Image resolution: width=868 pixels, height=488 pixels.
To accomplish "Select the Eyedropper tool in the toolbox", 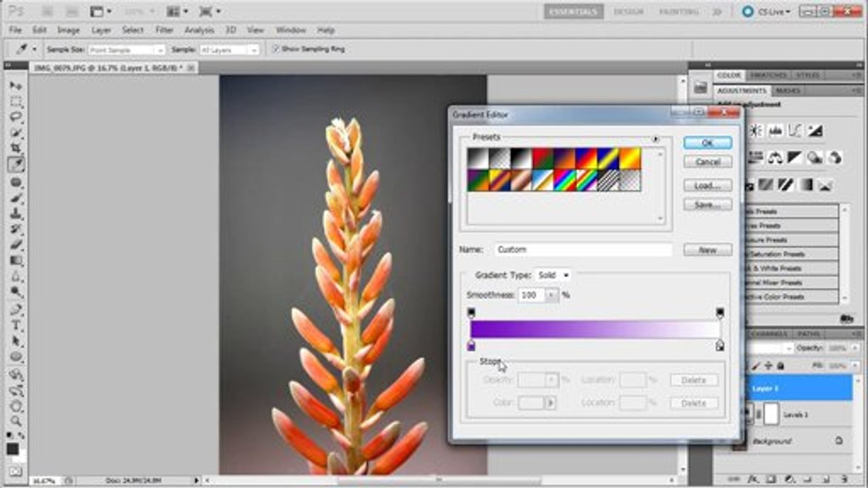I will [x=16, y=165].
